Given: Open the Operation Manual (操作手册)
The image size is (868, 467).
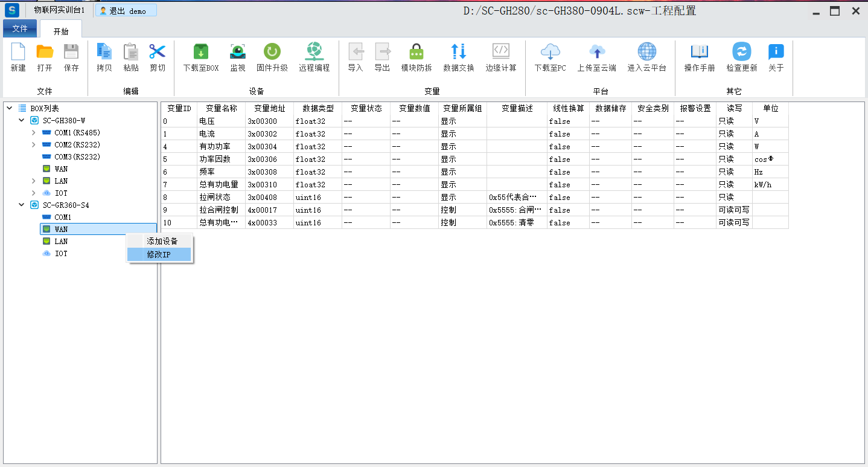Looking at the screenshot, I should pyautogui.click(x=699, y=53).
